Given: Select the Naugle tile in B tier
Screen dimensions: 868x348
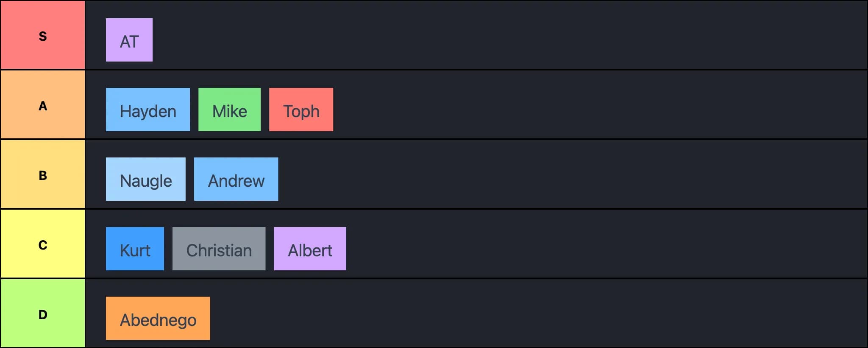Looking at the screenshot, I should (x=145, y=179).
